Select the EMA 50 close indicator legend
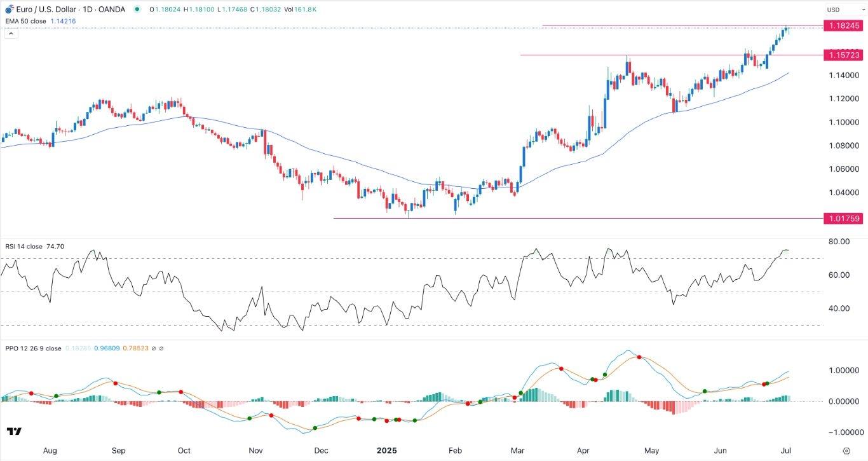The image size is (868, 461). pos(25,21)
